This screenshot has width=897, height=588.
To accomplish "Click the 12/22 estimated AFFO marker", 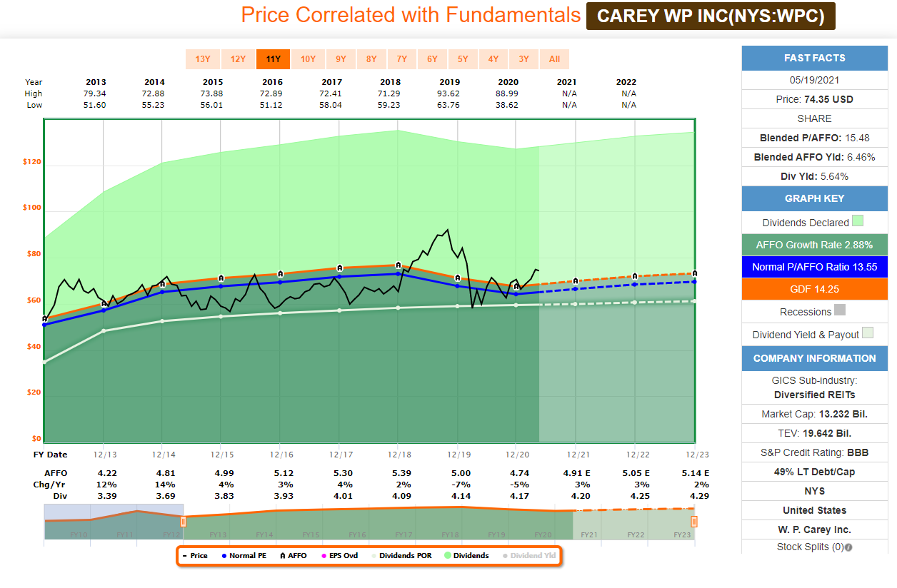I will (635, 275).
